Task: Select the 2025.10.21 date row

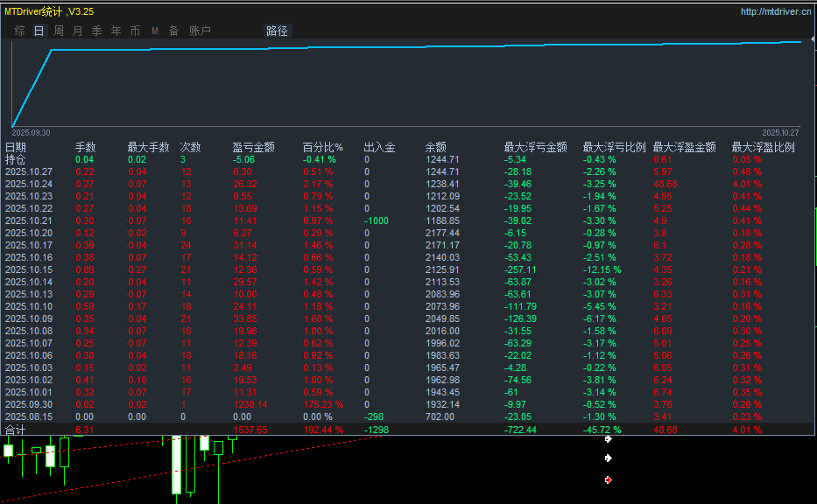Action: click(x=29, y=220)
